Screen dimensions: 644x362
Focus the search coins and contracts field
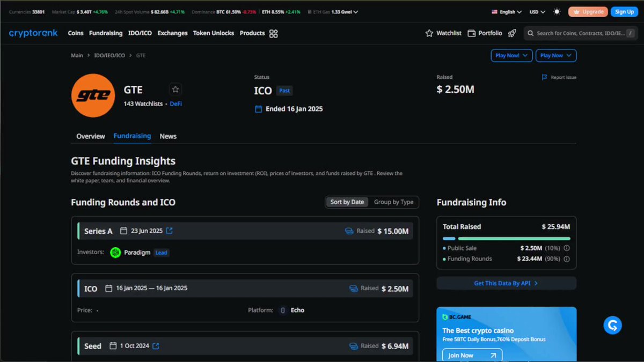coord(581,33)
